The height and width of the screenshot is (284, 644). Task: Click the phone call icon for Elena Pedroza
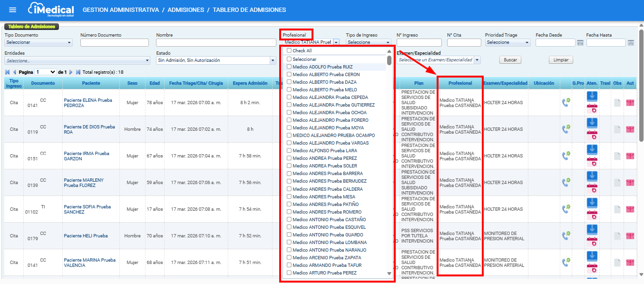566,102
